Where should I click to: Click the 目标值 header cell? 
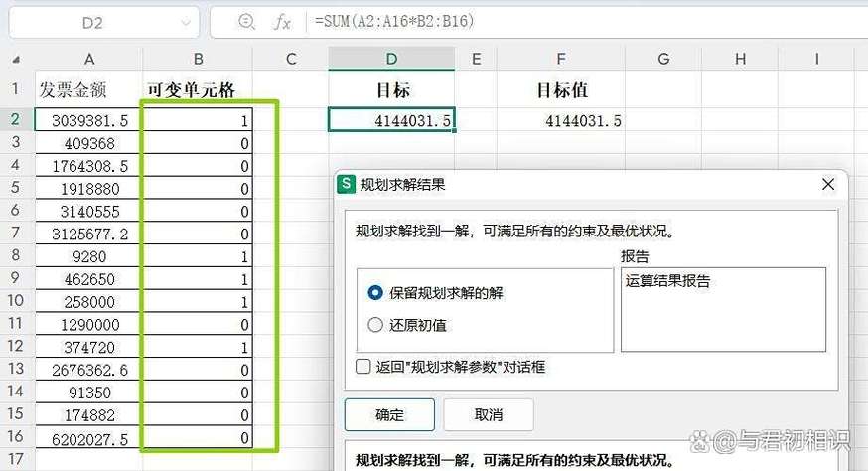[561, 89]
